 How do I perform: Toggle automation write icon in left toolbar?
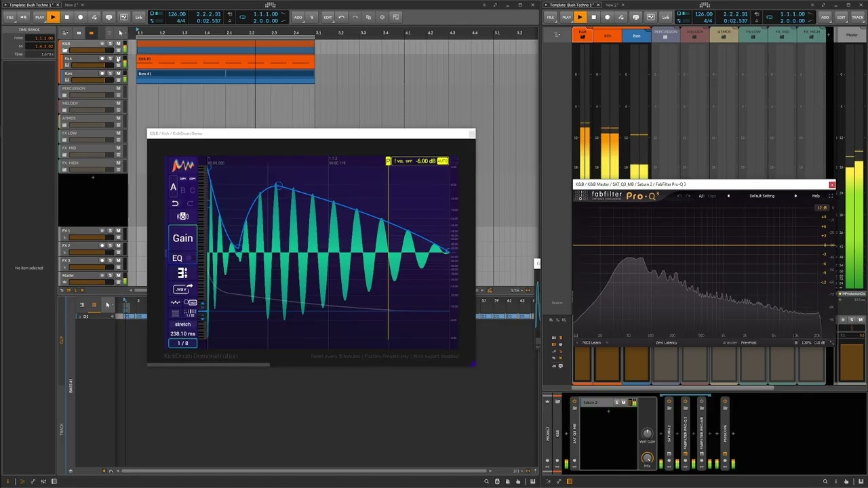click(94, 17)
